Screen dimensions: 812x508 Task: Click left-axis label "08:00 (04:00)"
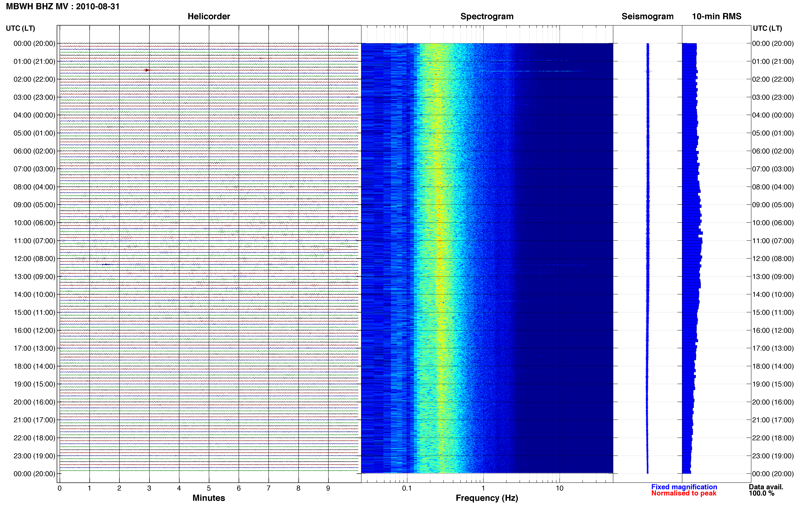[x=34, y=187]
